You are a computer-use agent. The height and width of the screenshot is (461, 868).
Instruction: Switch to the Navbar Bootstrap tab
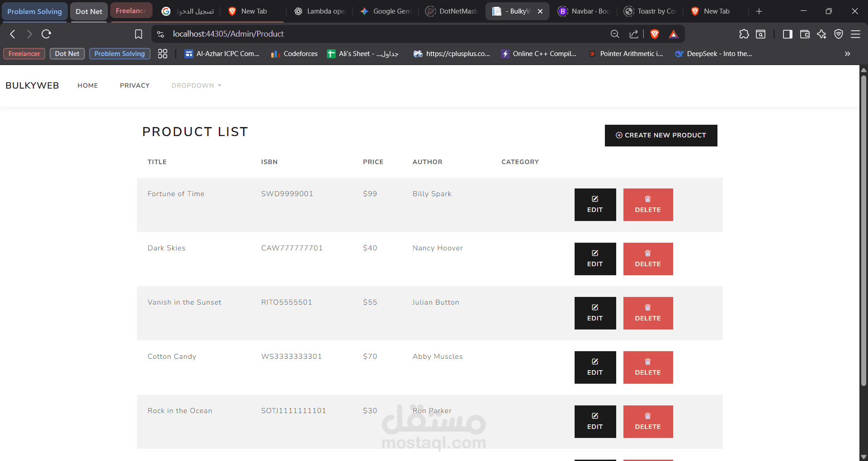pos(584,11)
